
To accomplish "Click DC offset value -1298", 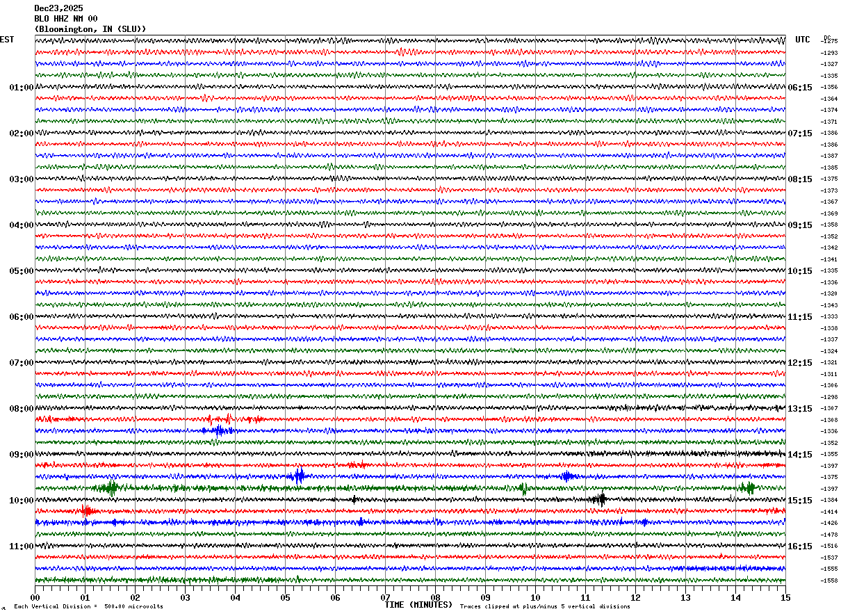I will coord(829,397).
